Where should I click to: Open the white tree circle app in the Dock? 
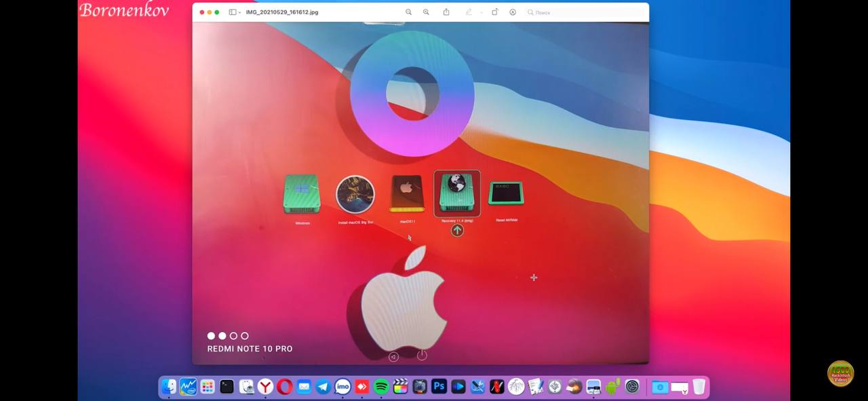tap(516, 387)
